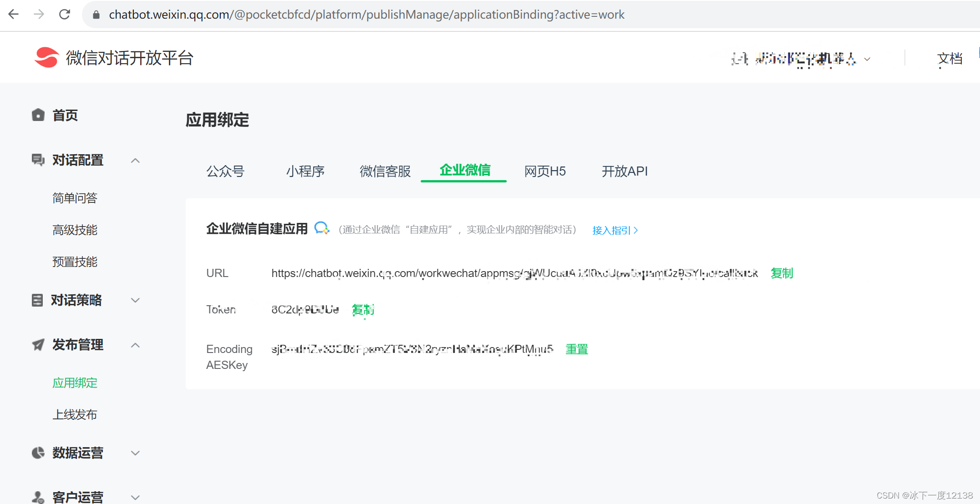Click the browser address bar URL
This screenshot has width=980, height=504.
click(366, 15)
